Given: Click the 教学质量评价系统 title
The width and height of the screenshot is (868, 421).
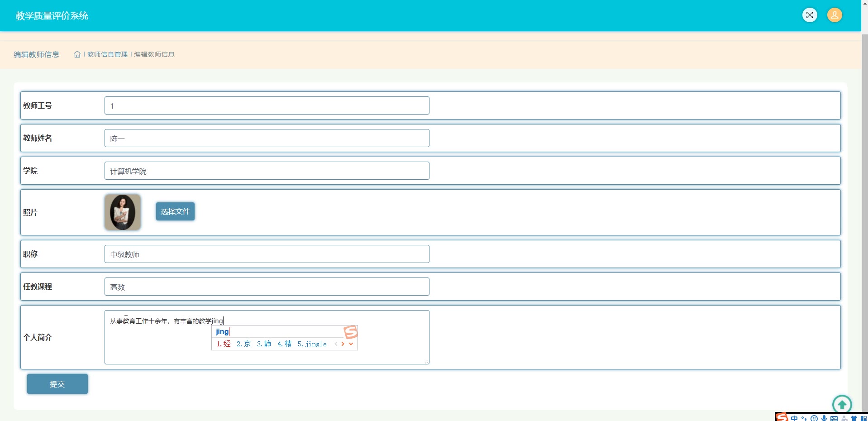Looking at the screenshot, I should [52, 16].
